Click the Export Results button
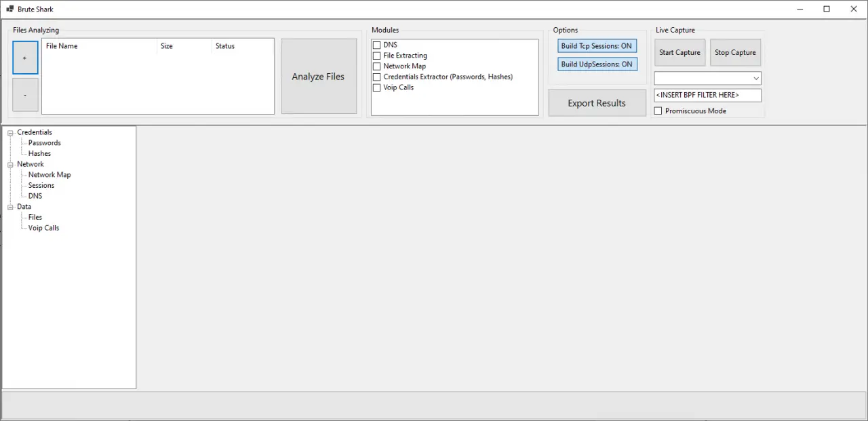The width and height of the screenshot is (868, 421). pyautogui.click(x=597, y=103)
